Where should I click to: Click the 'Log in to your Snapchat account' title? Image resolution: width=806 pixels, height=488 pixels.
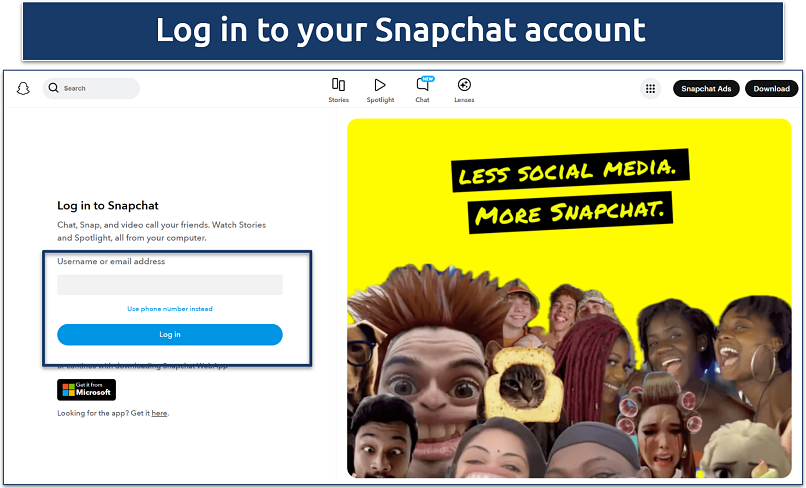tap(401, 30)
